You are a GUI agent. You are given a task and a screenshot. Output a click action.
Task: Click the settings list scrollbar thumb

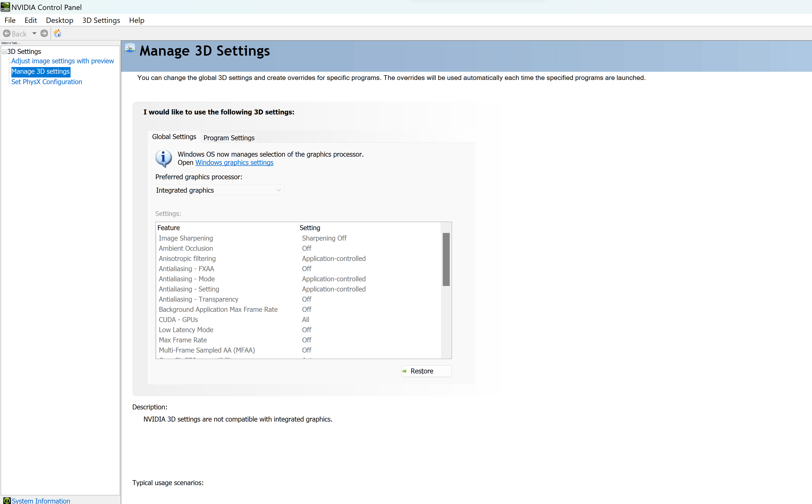(x=446, y=259)
